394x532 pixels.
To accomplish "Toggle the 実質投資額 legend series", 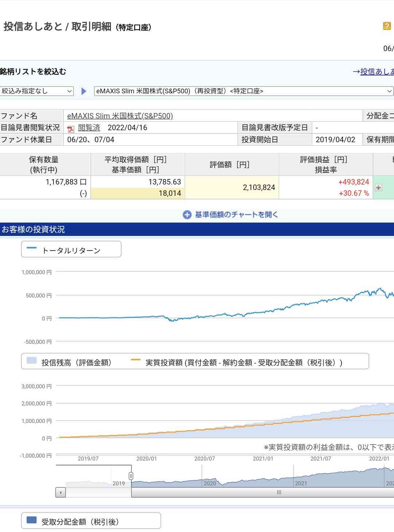I will click(237, 362).
